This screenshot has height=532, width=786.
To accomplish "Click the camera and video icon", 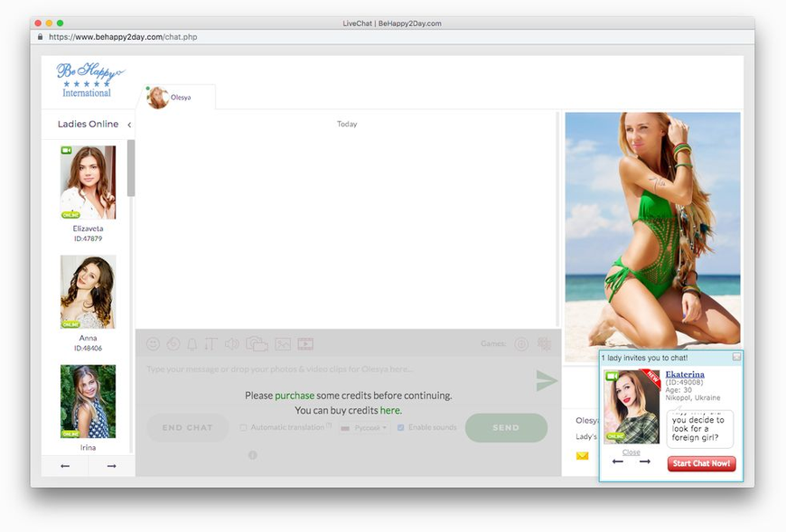I will pos(257,344).
